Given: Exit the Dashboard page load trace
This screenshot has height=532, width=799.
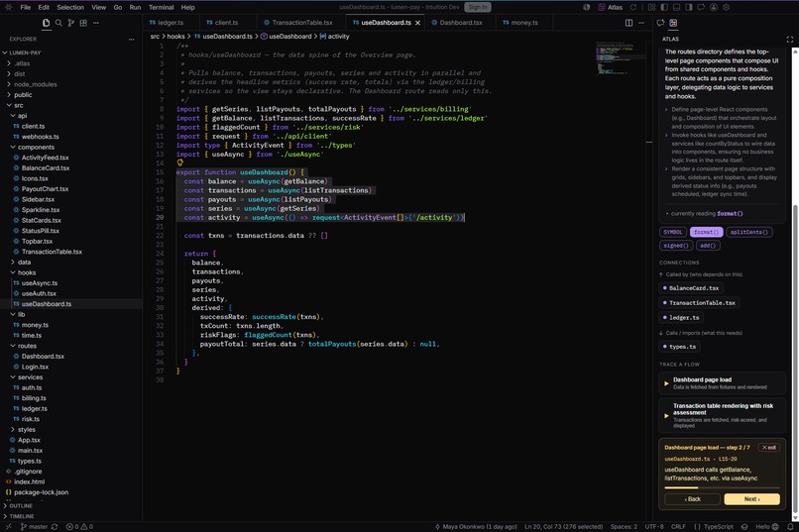Looking at the screenshot, I should 769,448.
